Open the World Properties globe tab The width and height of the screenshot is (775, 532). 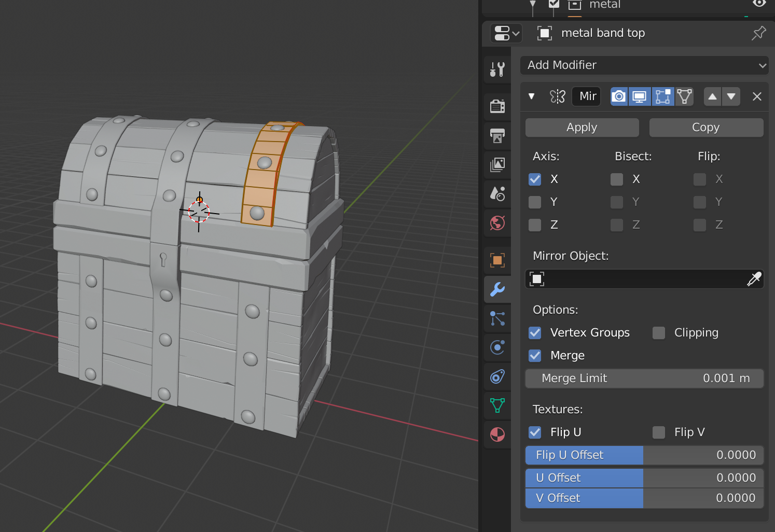point(497,223)
